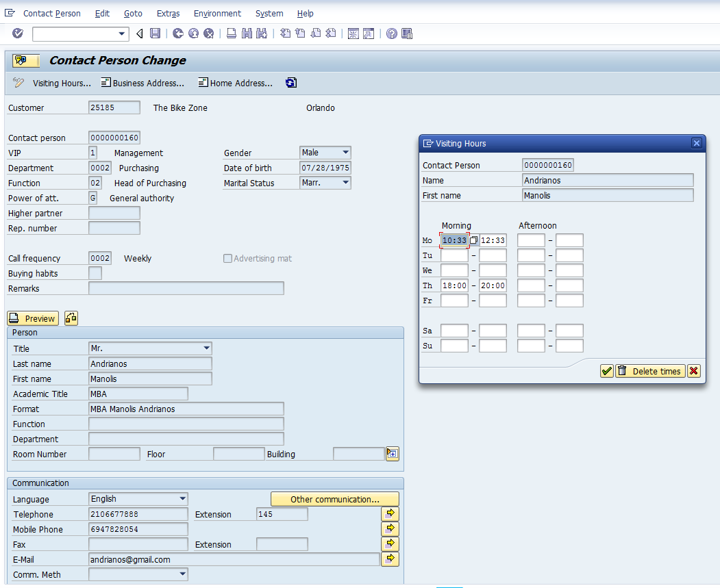
Task: Click the Back arrow icon in the toolbar
Action: [x=140, y=33]
